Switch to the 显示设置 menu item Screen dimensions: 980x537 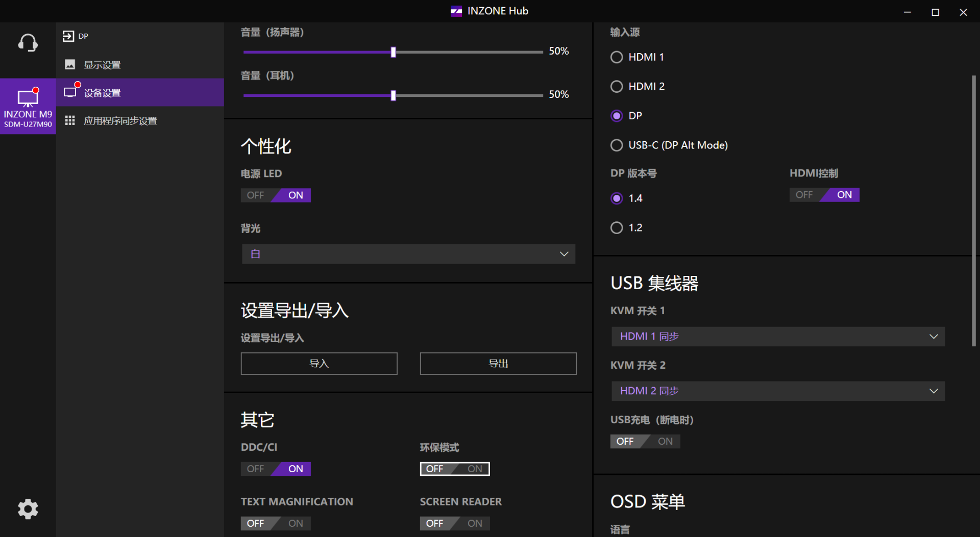coord(102,64)
